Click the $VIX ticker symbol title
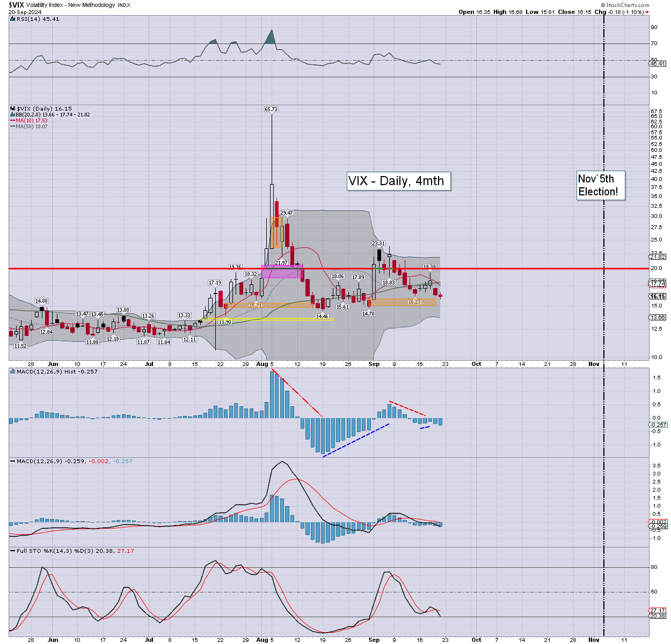 point(17,5)
